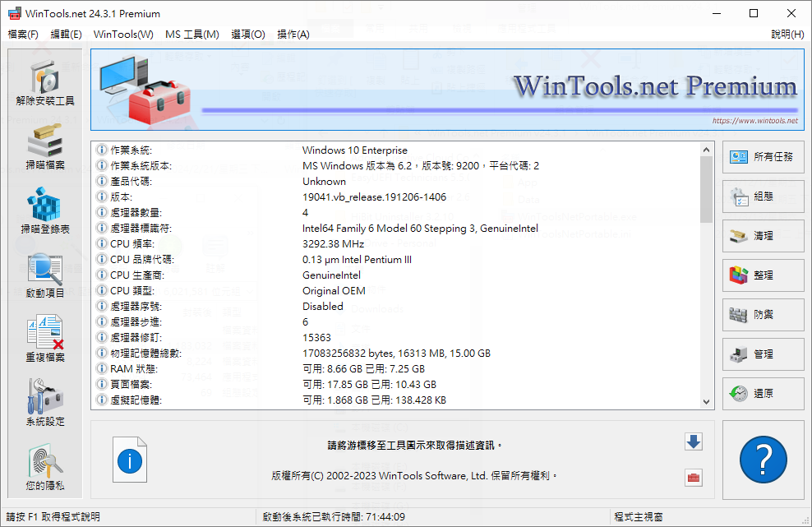Screen dimensions: 812x527
Task: Click the info icon beside 作業系統版本
Action: pyautogui.click(x=102, y=165)
